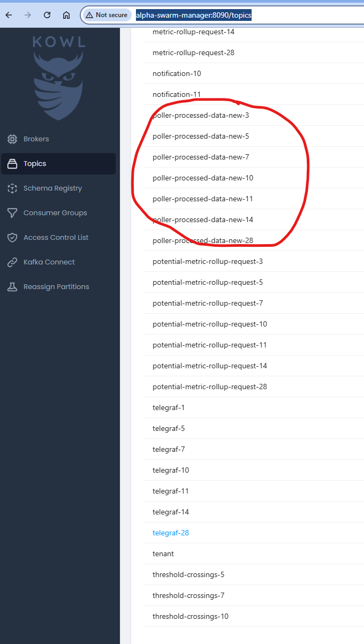Click the Kowl owl logo
This screenshot has width=364, height=644.
pos(58,78)
